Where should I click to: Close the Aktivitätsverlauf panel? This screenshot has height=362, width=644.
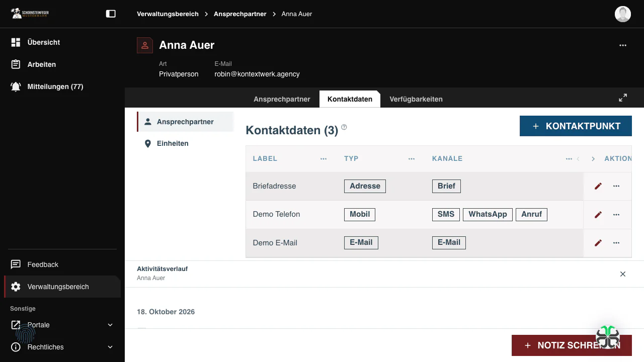[623, 274]
